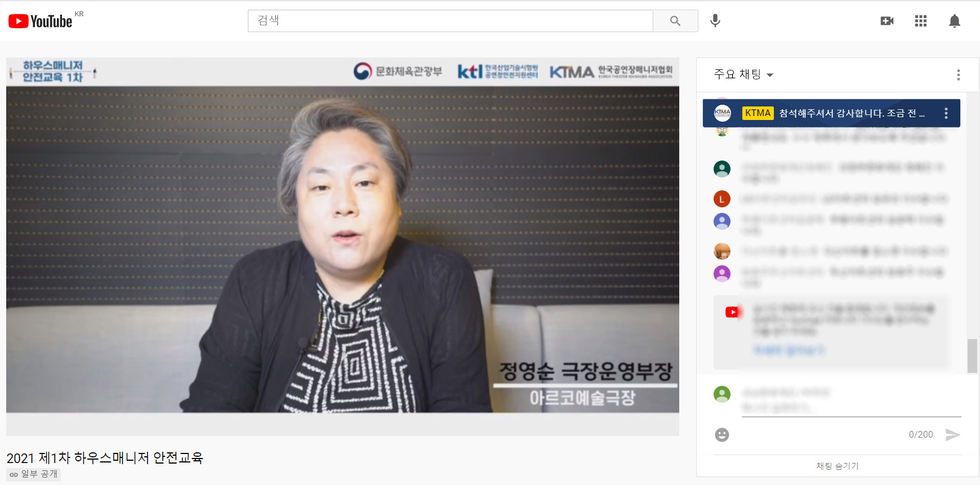Click the chat scrollbar thumb

click(972, 356)
